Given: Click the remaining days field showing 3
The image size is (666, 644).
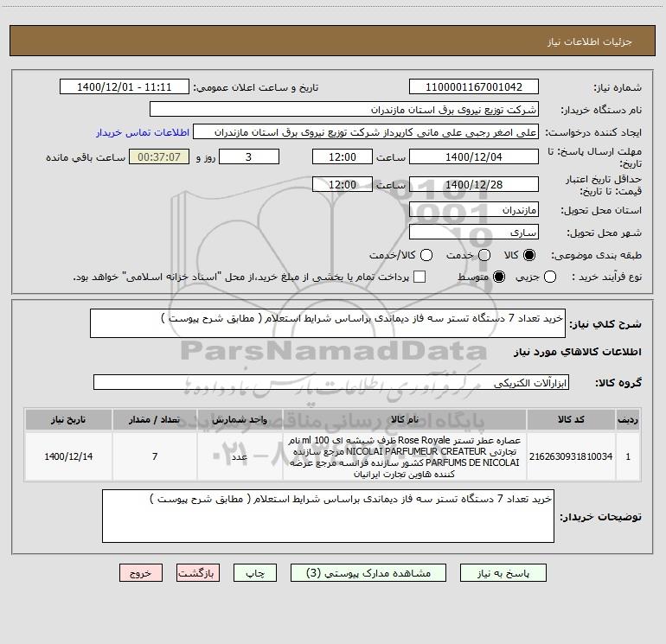Looking at the screenshot, I should pyautogui.click(x=249, y=156).
